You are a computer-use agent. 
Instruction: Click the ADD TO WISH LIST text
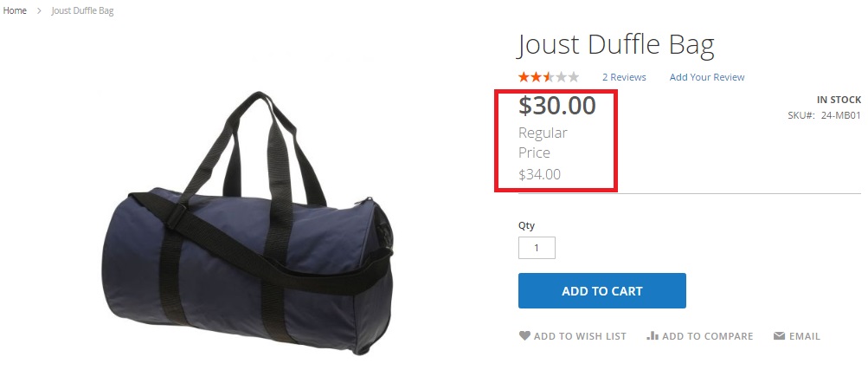coord(580,336)
